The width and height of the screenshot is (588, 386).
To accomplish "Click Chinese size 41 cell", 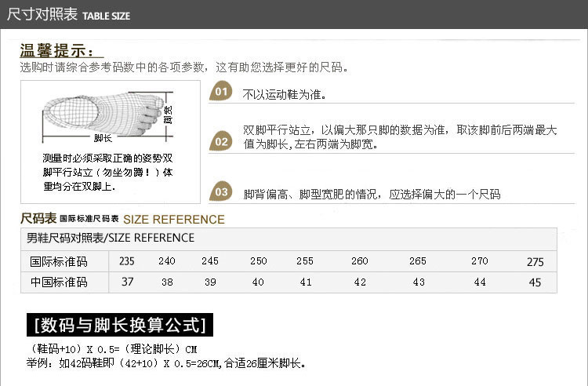I will [306, 282].
